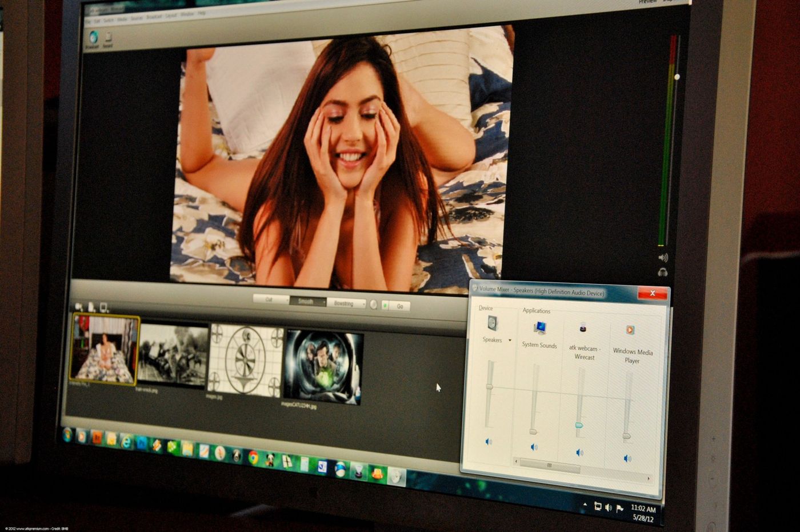This screenshot has width=800, height=532.
Task: Click the Windows Media Player icon in mixer
Action: pyautogui.click(x=630, y=330)
